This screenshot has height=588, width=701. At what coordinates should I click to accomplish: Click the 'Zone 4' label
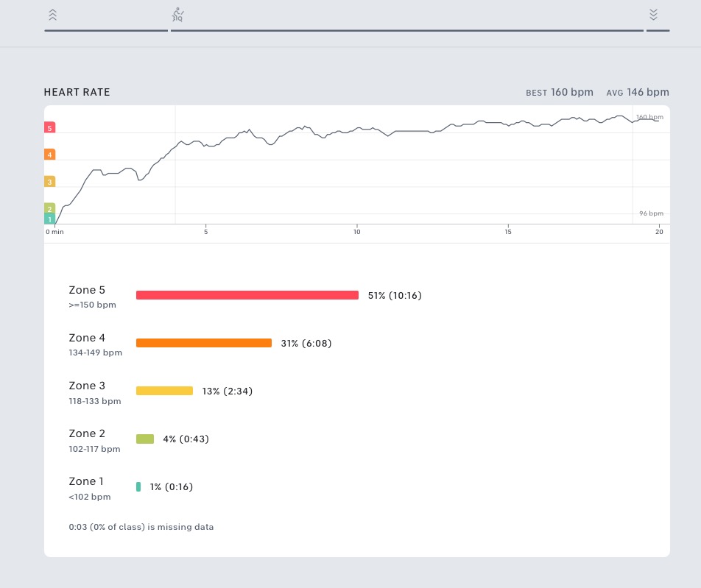coord(87,338)
